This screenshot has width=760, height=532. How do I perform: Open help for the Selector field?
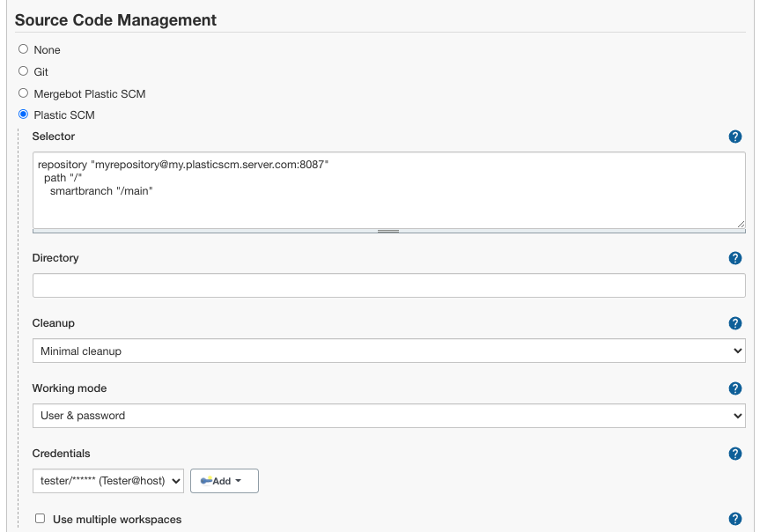[734, 137]
